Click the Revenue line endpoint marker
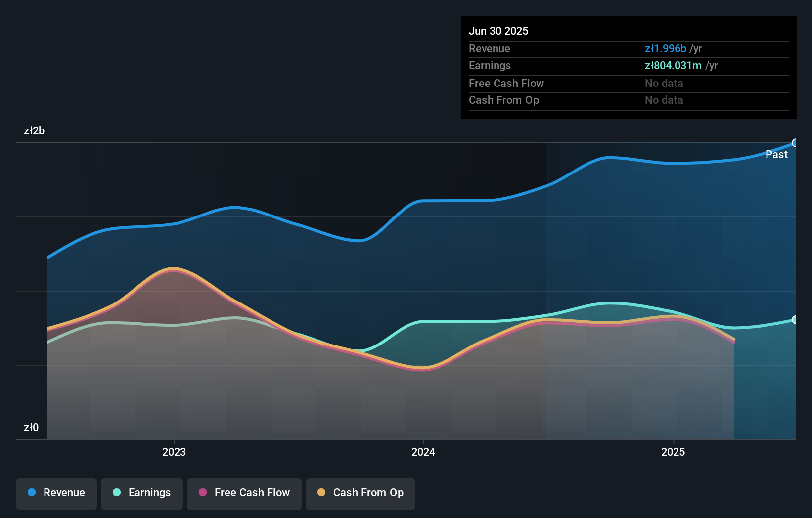Image resolution: width=812 pixels, height=518 pixels. 795,143
